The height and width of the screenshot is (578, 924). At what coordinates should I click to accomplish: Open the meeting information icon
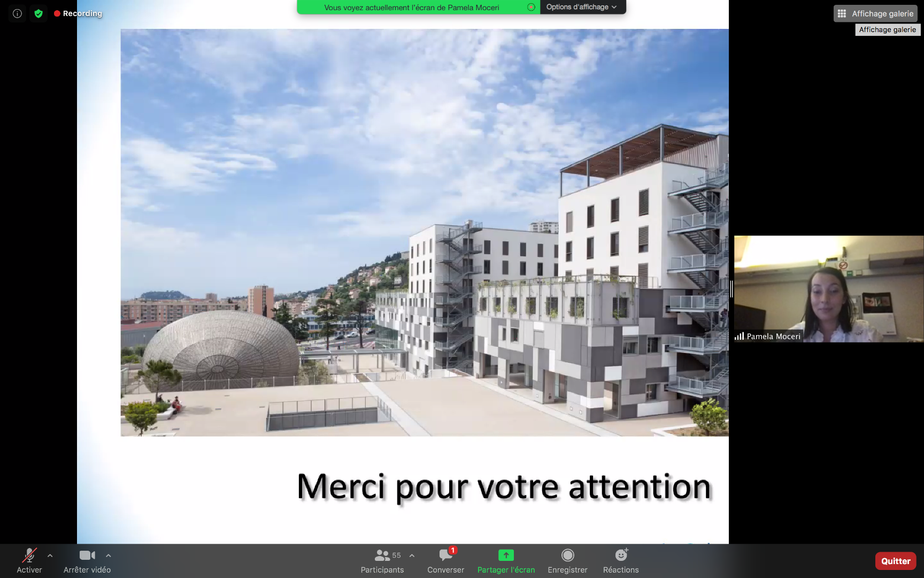17,13
